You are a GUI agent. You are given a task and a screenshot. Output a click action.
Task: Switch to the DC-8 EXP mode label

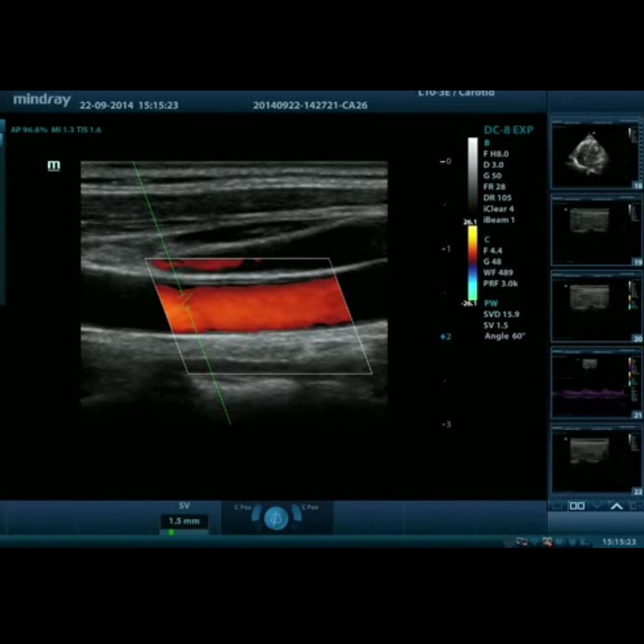pos(508,130)
